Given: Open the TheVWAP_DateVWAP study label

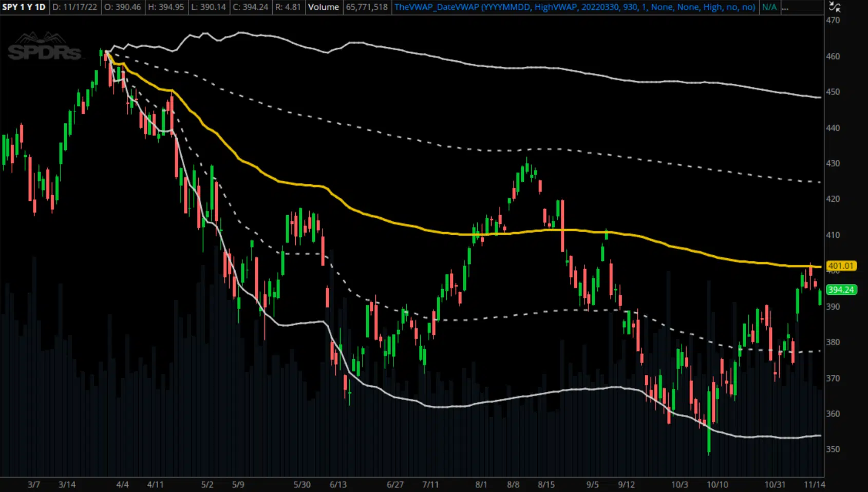Looking at the screenshot, I should coord(574,7).
